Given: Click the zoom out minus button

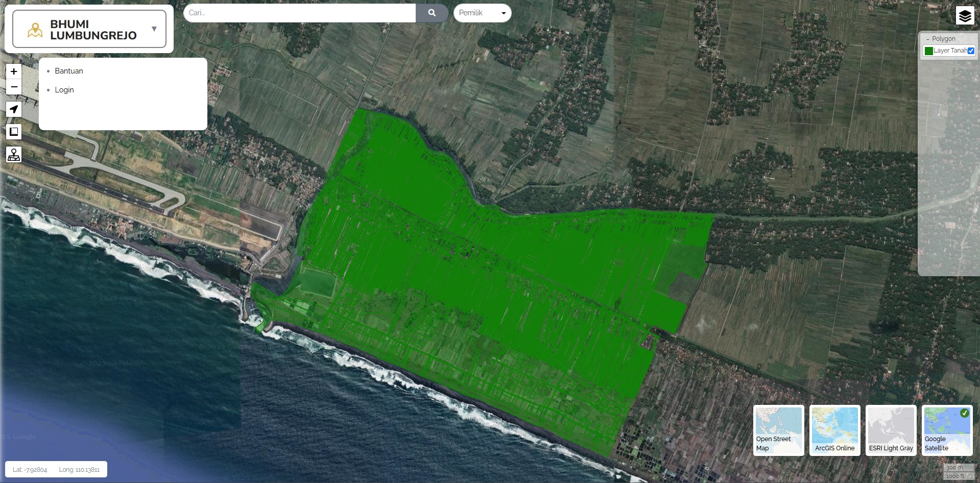Looking at the screenshot, I should click(14, 87).
